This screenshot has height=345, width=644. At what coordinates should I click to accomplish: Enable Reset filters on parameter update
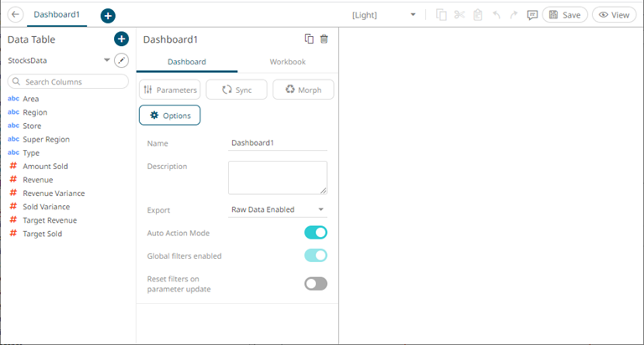click(315, 284)
